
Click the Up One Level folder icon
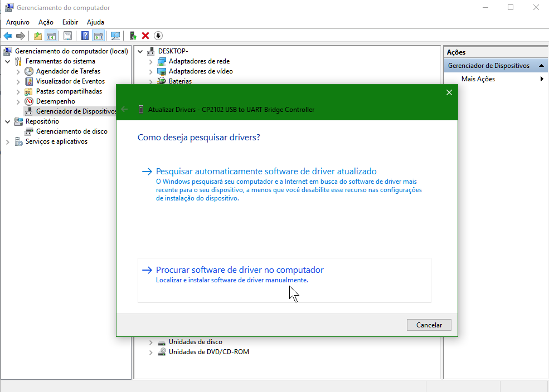38,36
